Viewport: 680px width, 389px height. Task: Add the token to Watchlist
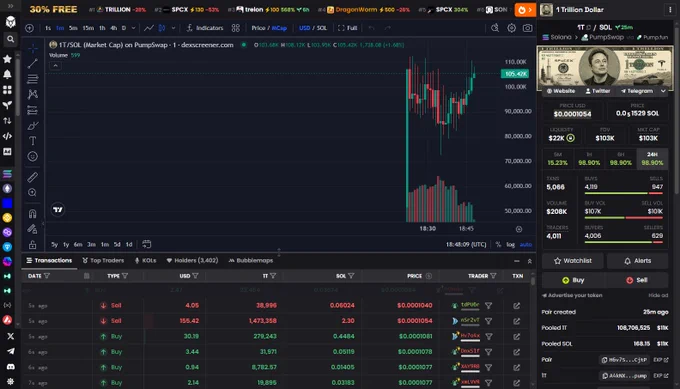pyautogui.click(x=572, y=261)
